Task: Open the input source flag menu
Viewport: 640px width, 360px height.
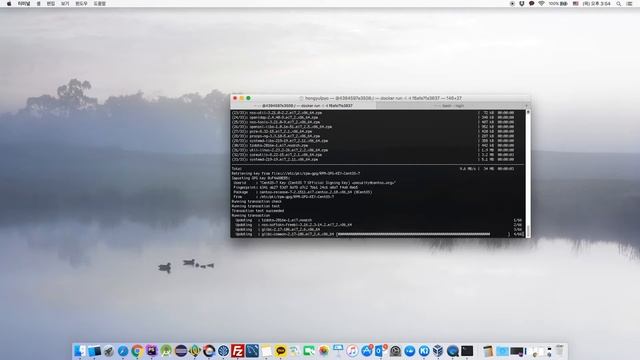Action: (576, 3)
